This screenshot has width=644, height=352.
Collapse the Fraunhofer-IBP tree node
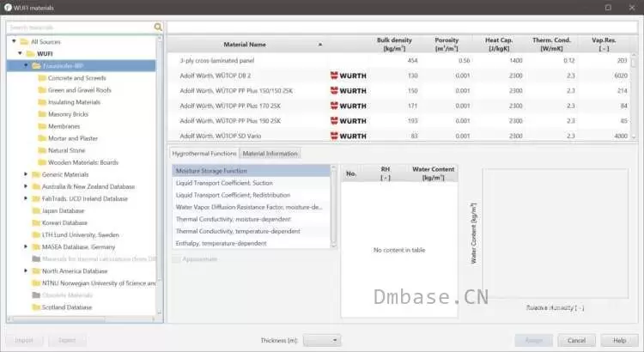(26, 66)
